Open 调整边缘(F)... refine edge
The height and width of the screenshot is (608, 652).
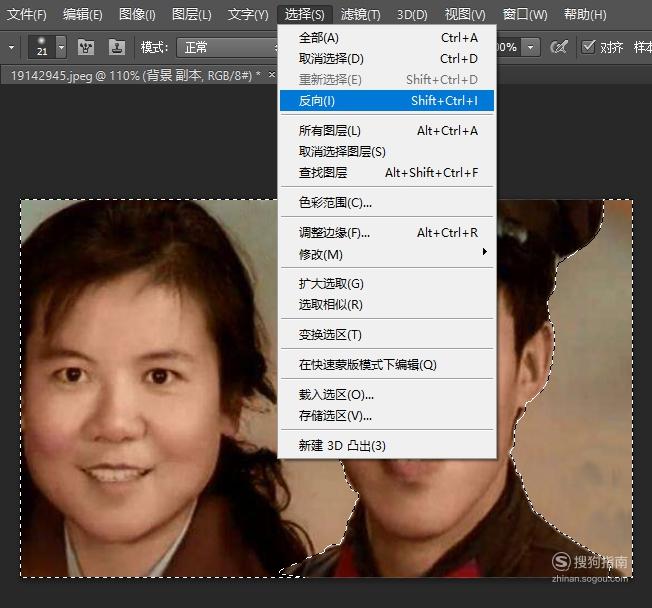tap(387, 232)
